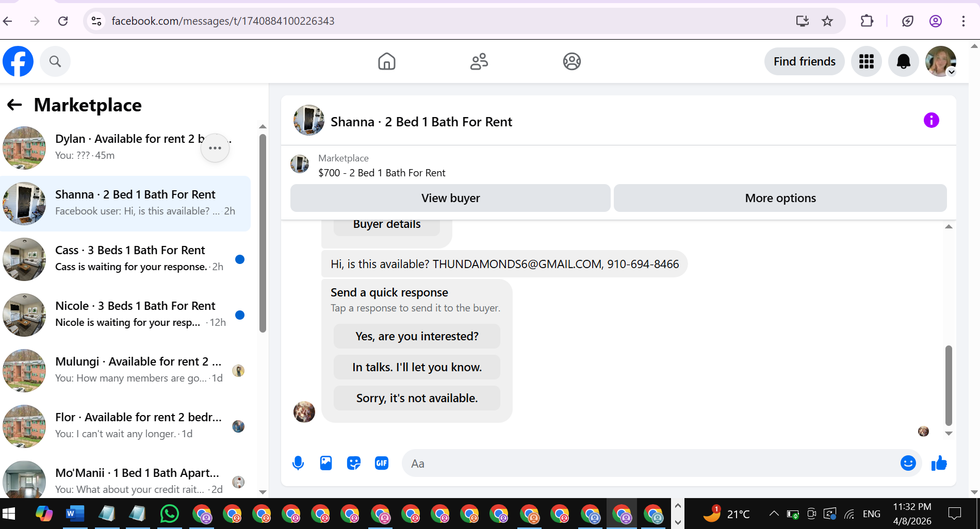Viewport: 980px width, 529px height.
Task: Open the GIF picker icon
Action: 382,463
